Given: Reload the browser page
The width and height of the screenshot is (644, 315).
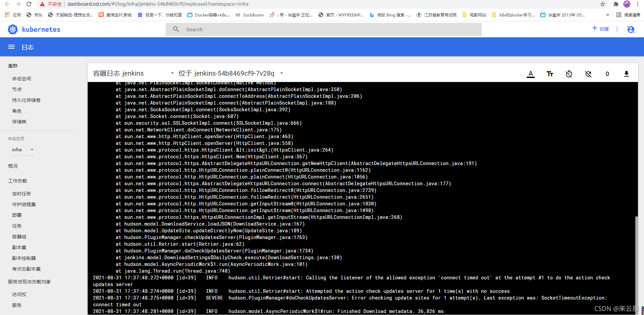Looking at the screenshot, I should pyautogui.click(x=29, y=4).
